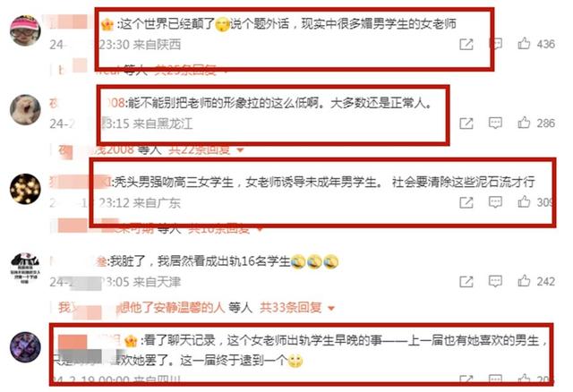The width and height of the screenshot is (573, 392).
Task: Like the comment with 286 likes
Action: [524, 123]
